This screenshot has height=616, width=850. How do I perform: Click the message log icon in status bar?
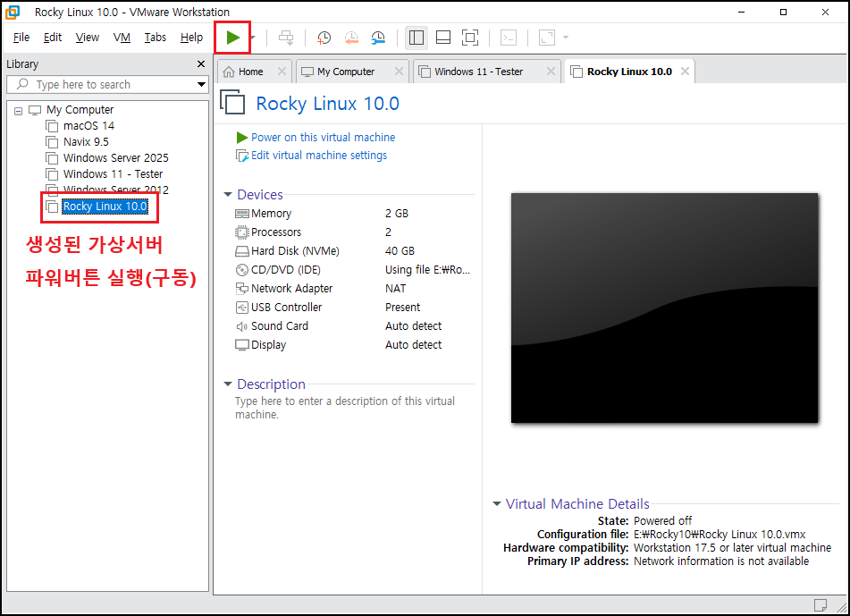[821, 604]
